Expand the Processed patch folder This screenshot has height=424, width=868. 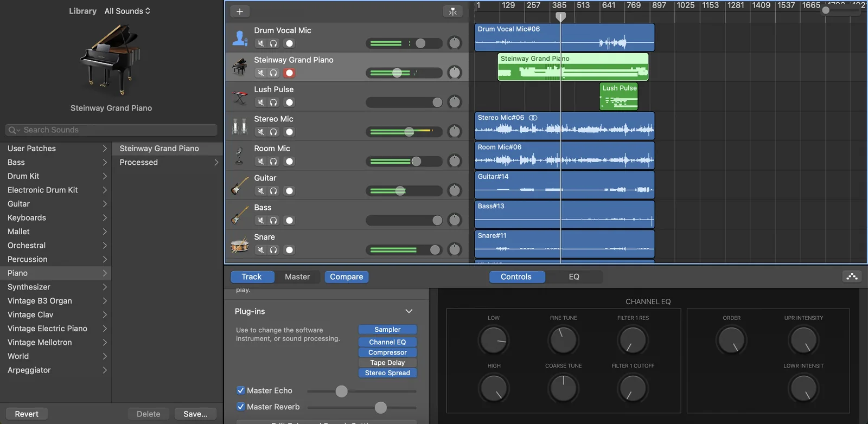[x=216, y=162]
